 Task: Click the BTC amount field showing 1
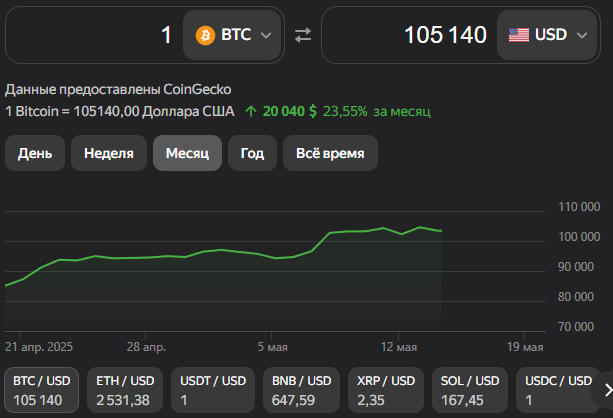tap(96, 35)
